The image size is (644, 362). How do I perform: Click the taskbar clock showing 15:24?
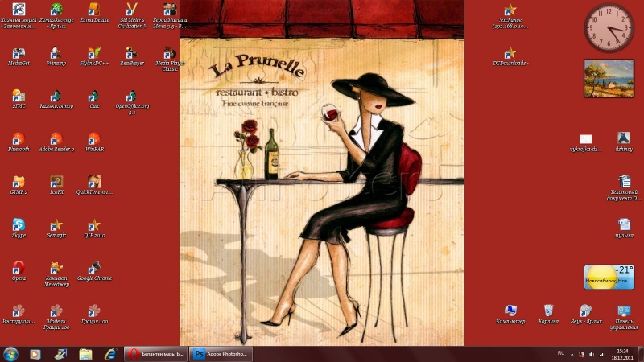click(x=621, y=354)
